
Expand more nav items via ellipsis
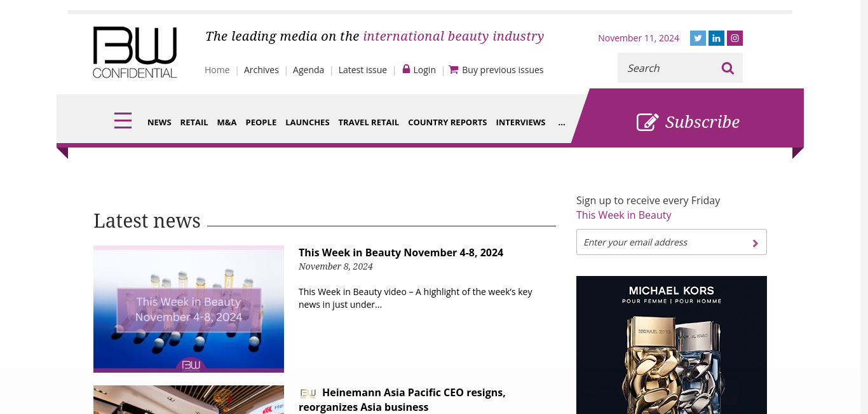[562, 123]
